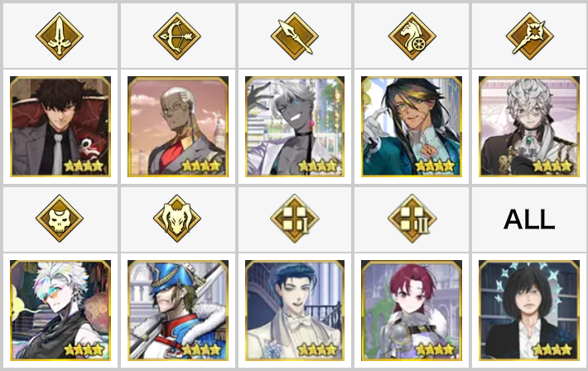
Task: Select the Extra class I icon
Action: (x=295, y=219)
